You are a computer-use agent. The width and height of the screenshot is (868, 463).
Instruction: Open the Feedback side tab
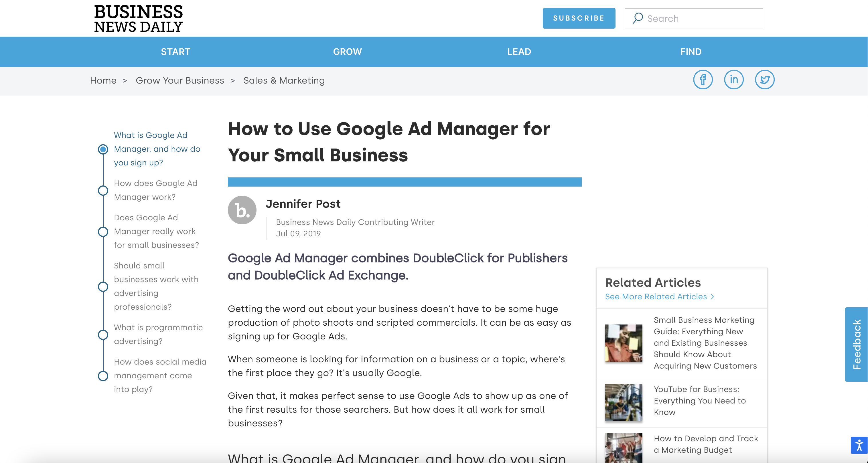857,345
